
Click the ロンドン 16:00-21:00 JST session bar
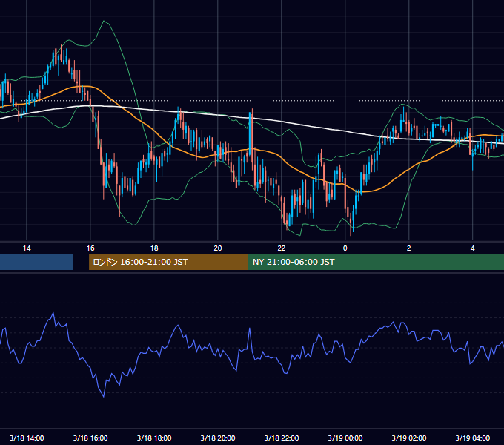168,262
